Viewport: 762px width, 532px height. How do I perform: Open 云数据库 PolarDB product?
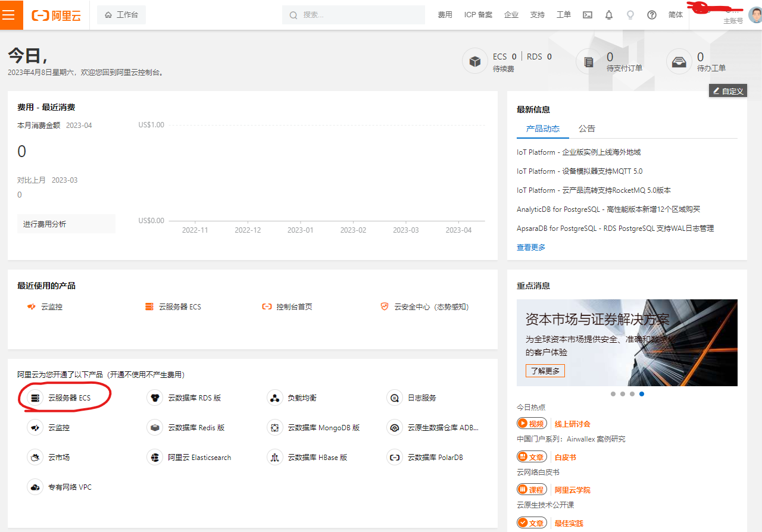click(x=425, y=457)
